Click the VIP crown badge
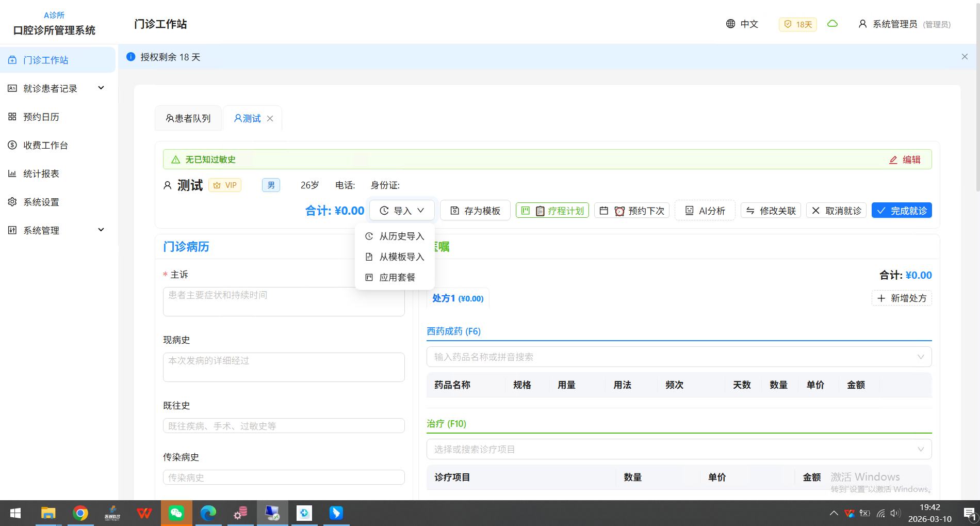 (x=224, y=185)
